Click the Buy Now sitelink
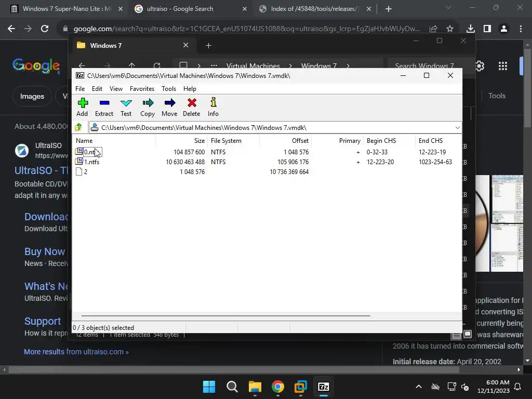Image resolution: width=532 pixels, height=399 pixels. pyautogui.click(x=45, y=251)
